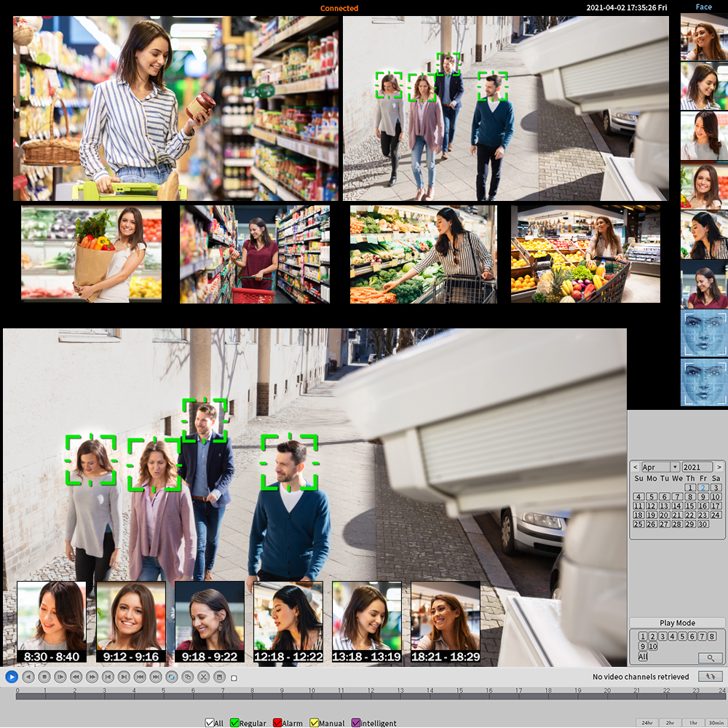This screenshot has width=728, height=728.
Task: Select the 2hr timeline scale
Action: [669, 723]
